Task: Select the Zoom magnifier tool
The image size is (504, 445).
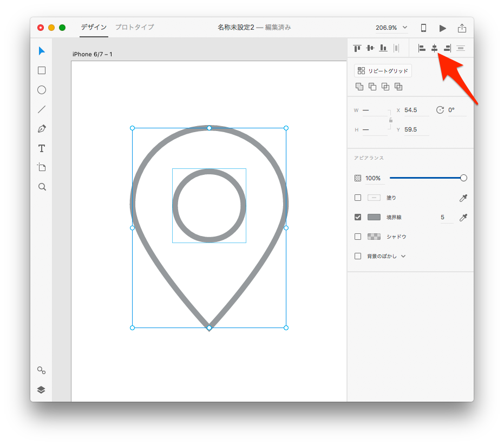Action: click(x=42, y=187)
